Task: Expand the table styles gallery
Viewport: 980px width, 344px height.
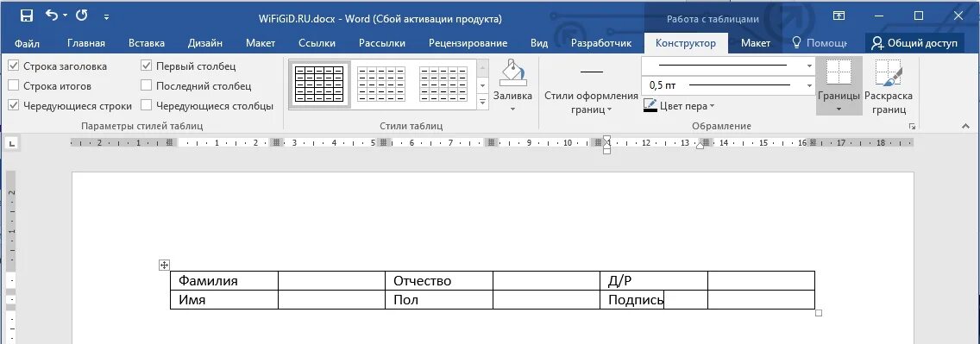Action: pyautogui.click(x=482, y=101)
